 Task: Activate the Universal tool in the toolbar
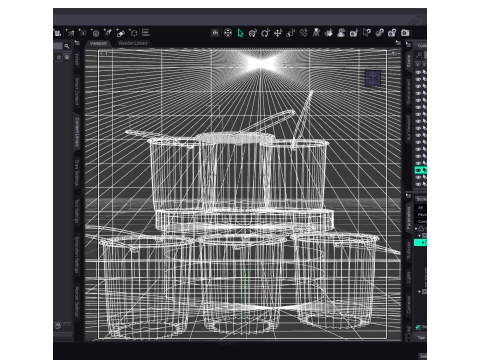pyautogui.click(x=253, y=33)
